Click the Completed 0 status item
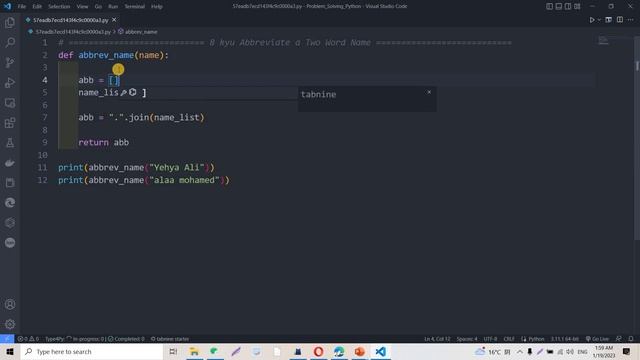Viewport: 640px width, 360px height. pos(126,339)
